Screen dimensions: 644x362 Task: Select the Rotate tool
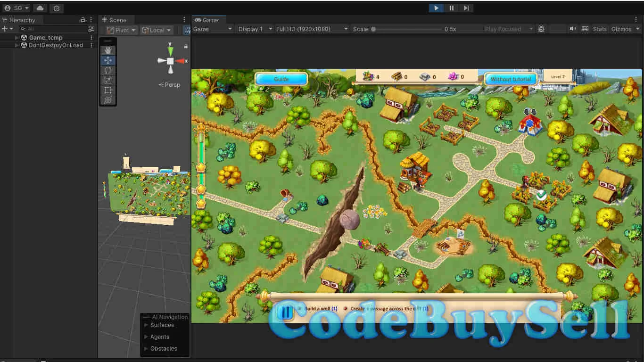[x=108, y=70]
